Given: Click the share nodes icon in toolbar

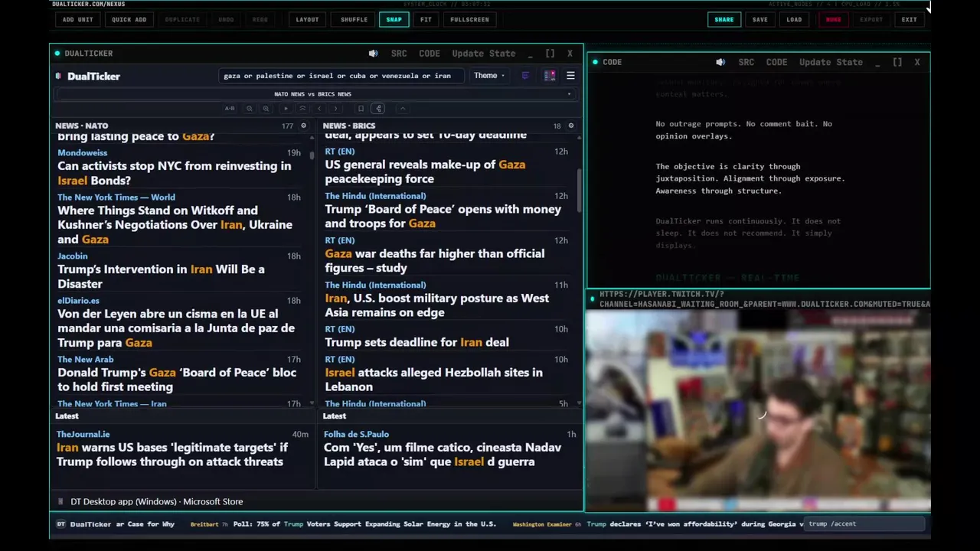Looking at the screenshot, I should (x=378, y=109).
